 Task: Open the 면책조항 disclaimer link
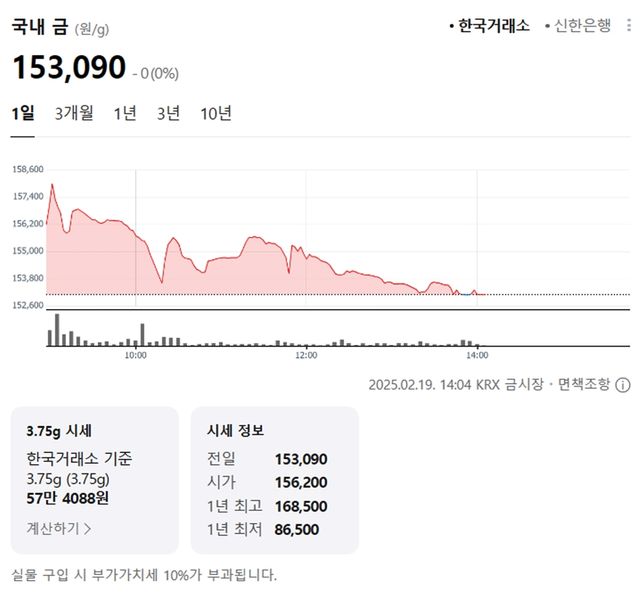coord(582,384)
